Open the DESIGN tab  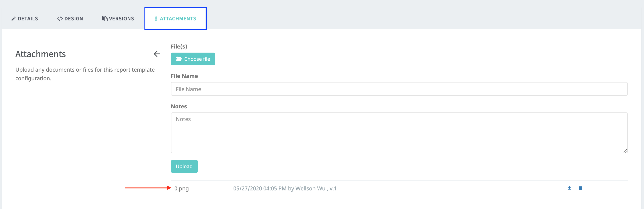(73, 19)
